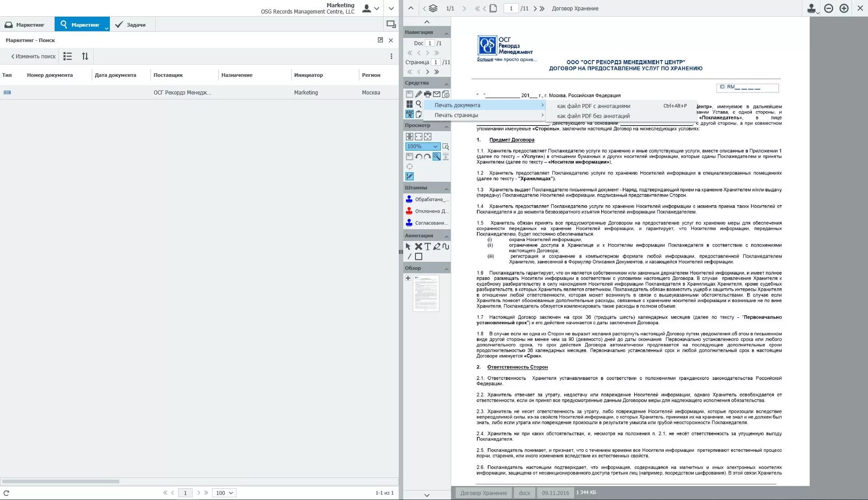The image size is (868, 500).
Task: Toggle the annotation edit mode button
Action: pos(410,176)
